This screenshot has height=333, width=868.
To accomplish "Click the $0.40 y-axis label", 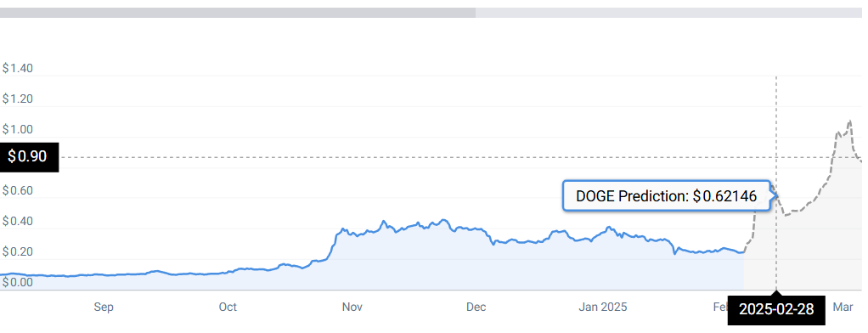I will click(18, 222).
